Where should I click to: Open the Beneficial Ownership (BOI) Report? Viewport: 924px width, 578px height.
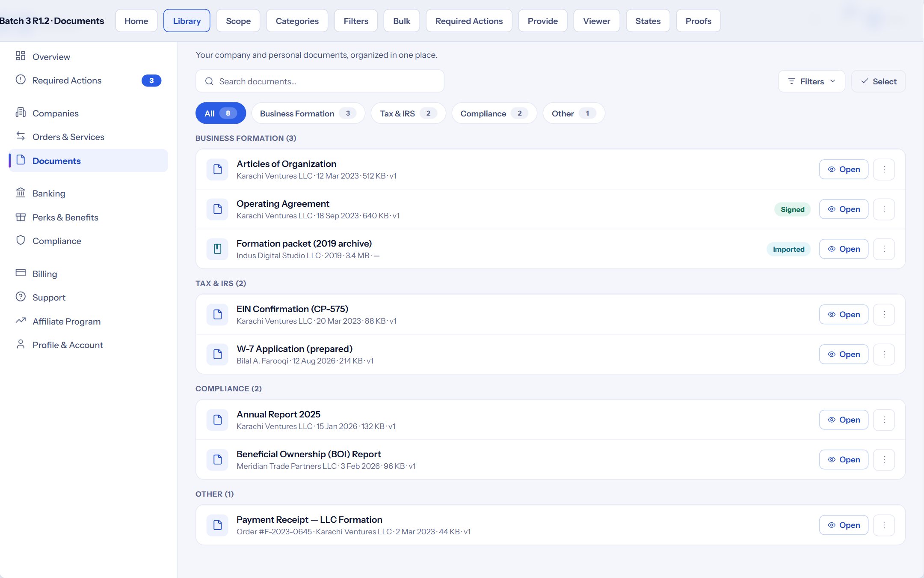click(x=844, y=460)
